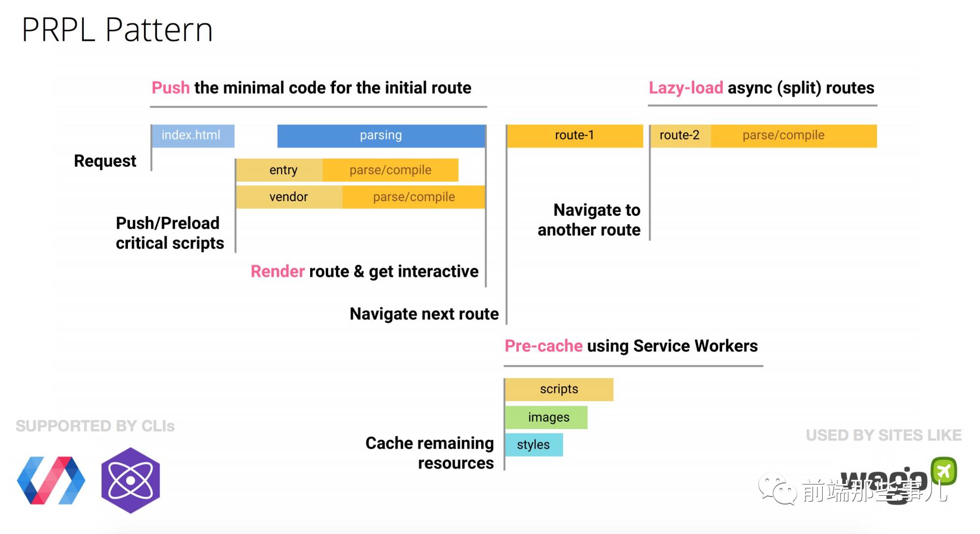Click the purple Preact atom logo
Viewport: 980px width, 534px height.
click(130, 481)
